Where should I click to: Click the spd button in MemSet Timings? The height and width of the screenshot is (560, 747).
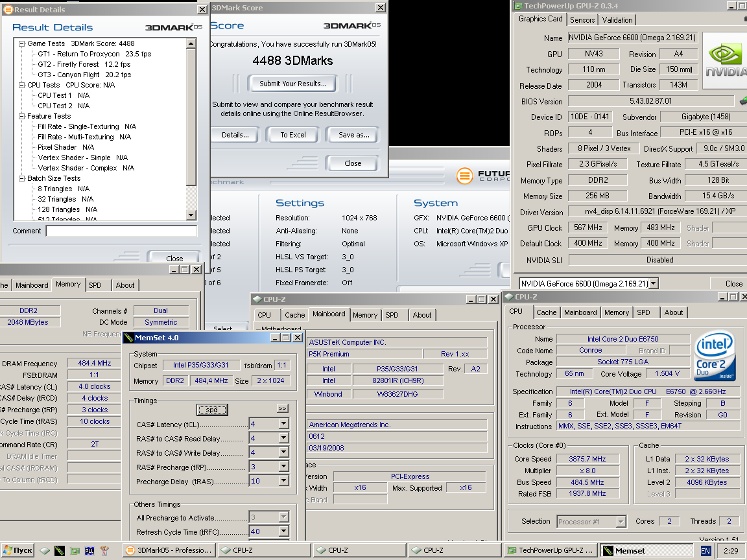(x=212, y=410)
